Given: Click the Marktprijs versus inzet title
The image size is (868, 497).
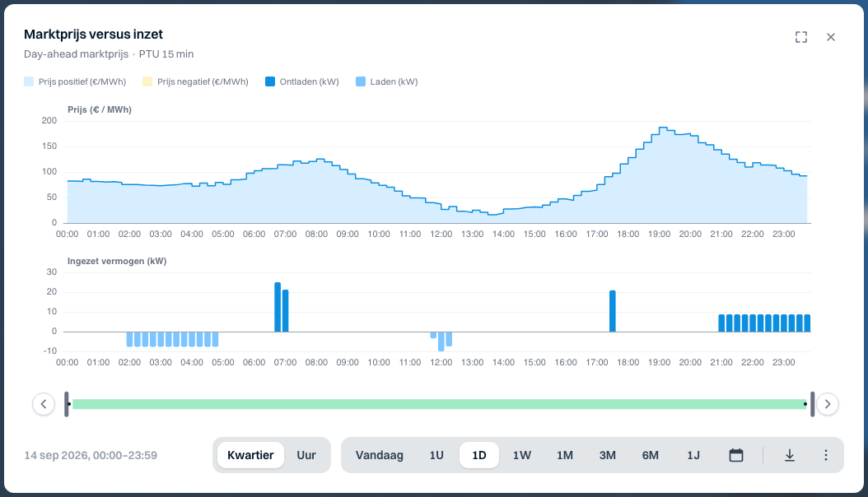Looking at the screenshot, I should [x=94, y=35].
